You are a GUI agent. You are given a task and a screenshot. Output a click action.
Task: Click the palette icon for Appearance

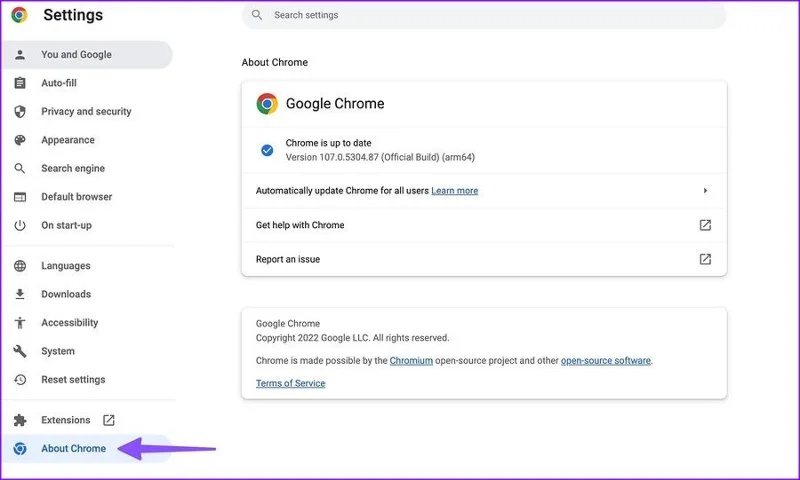[20, 140]
